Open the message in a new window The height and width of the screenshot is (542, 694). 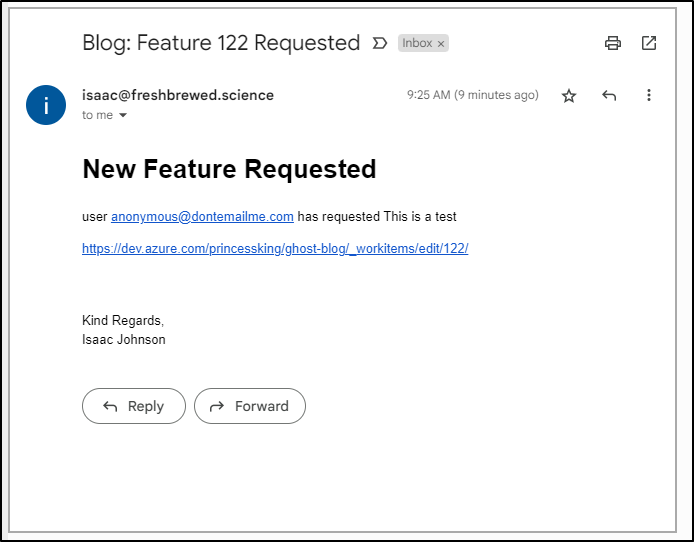pos(649,43)
